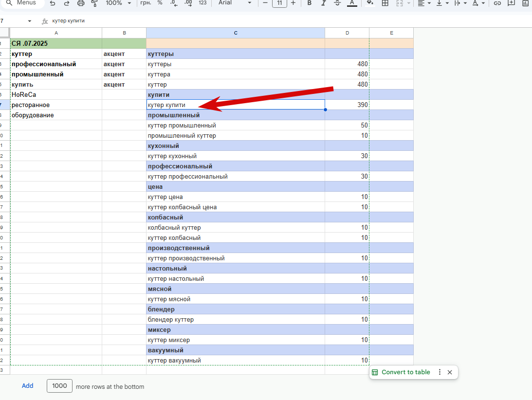Click Add rows link at bottom

27,386
